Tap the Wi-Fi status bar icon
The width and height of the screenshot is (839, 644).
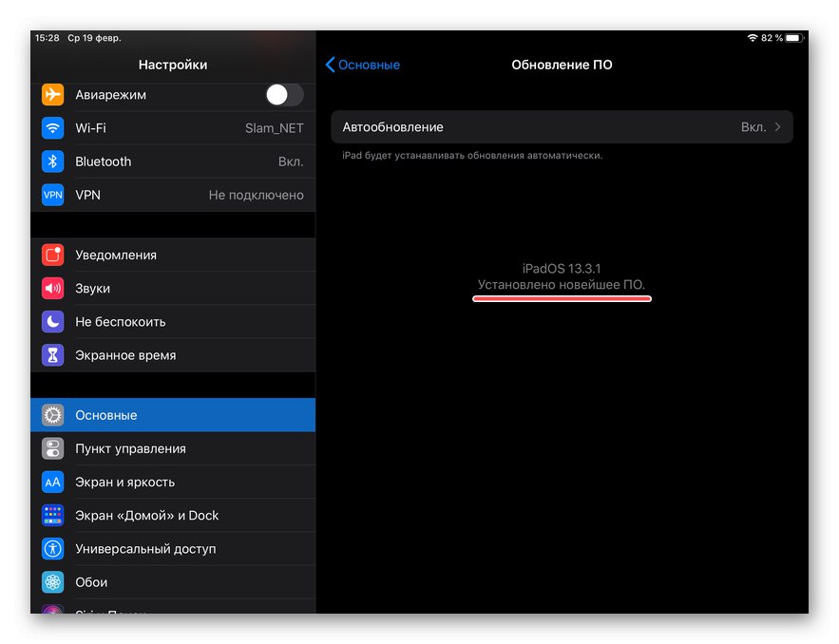tap(753, 38)
